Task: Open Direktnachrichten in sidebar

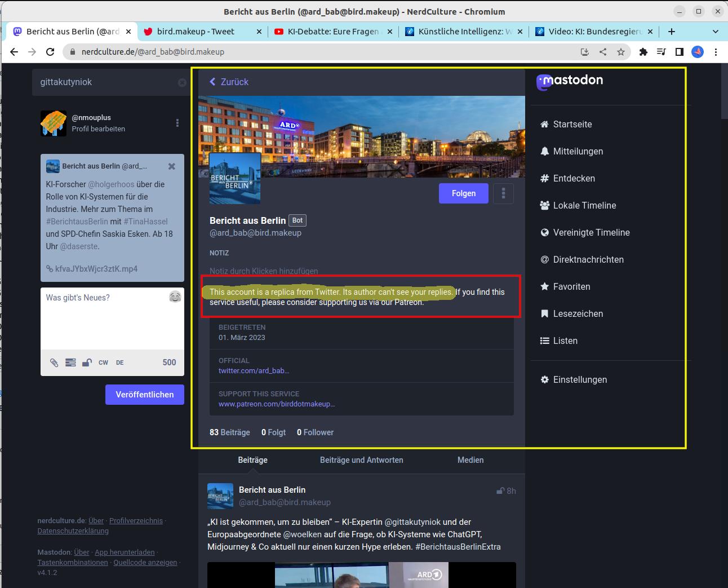Action: pos(582,259)
